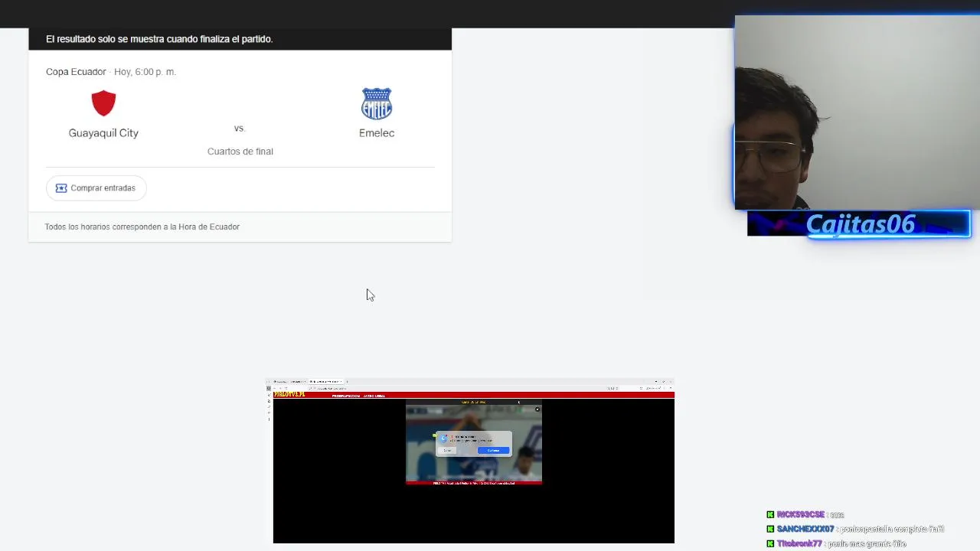Close the embedded video player overlay
Screen dimensions: 980x551
pos(537,409)
